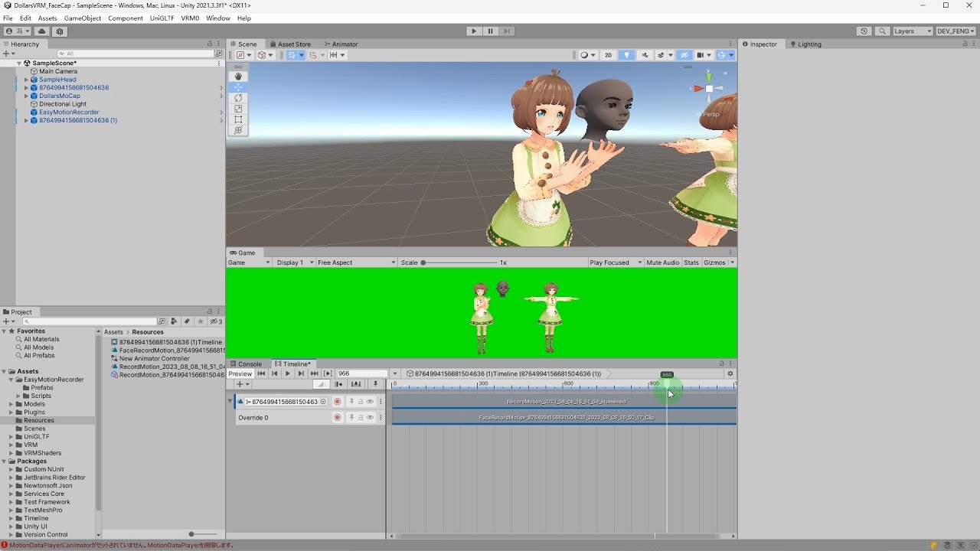Switch to the Lighting tab
The image size is (980, 551).
click(805, 44)
